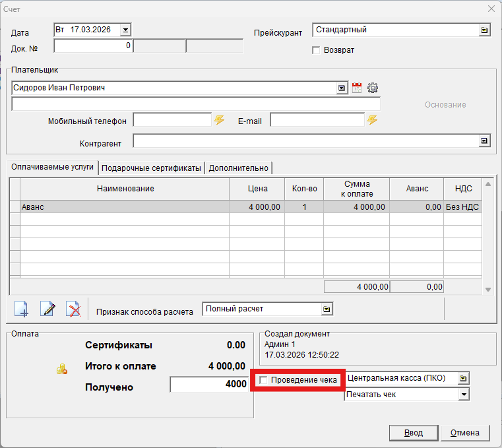
Task: Toggle the Проведение чека checkbox
Action: pyautogui.click(x=264, y=380)
